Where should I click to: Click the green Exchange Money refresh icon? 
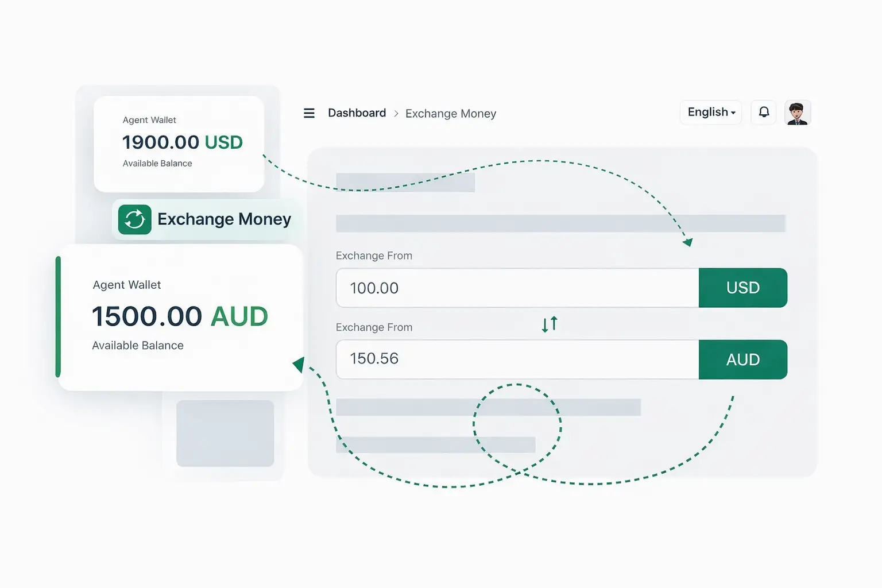click(135, 219)
